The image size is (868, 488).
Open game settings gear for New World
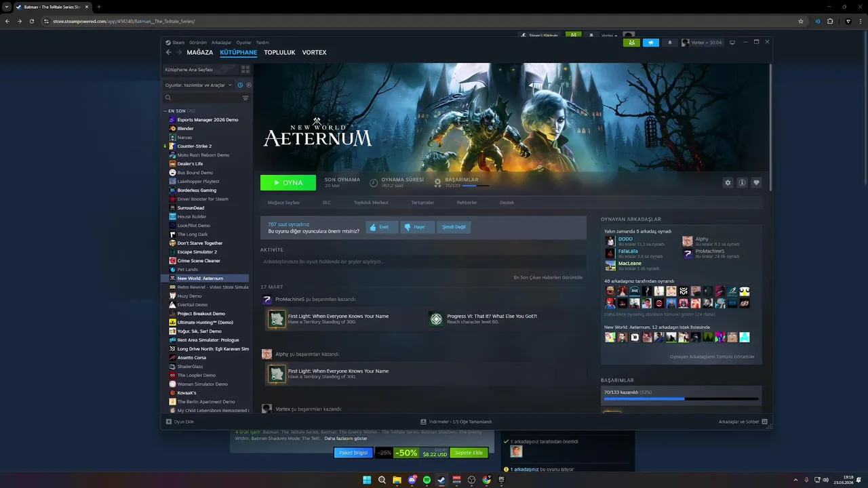pyautogui.click(x=728, y=182)
